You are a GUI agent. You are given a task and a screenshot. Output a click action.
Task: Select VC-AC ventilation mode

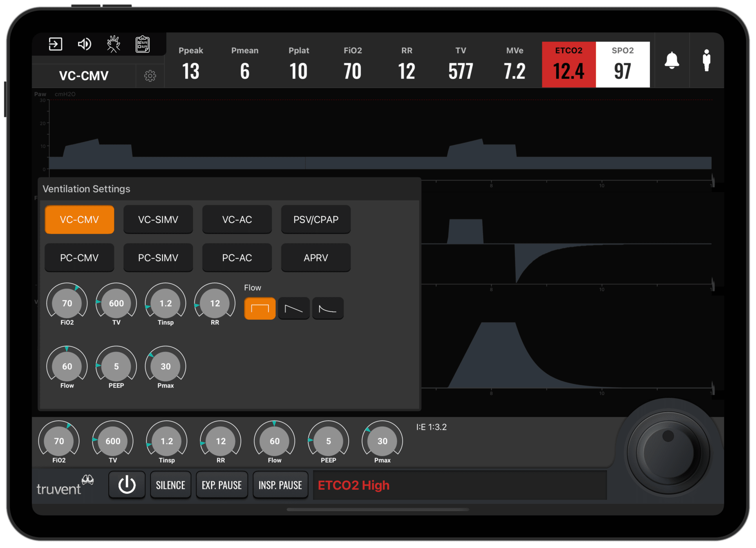pos(237,220)
